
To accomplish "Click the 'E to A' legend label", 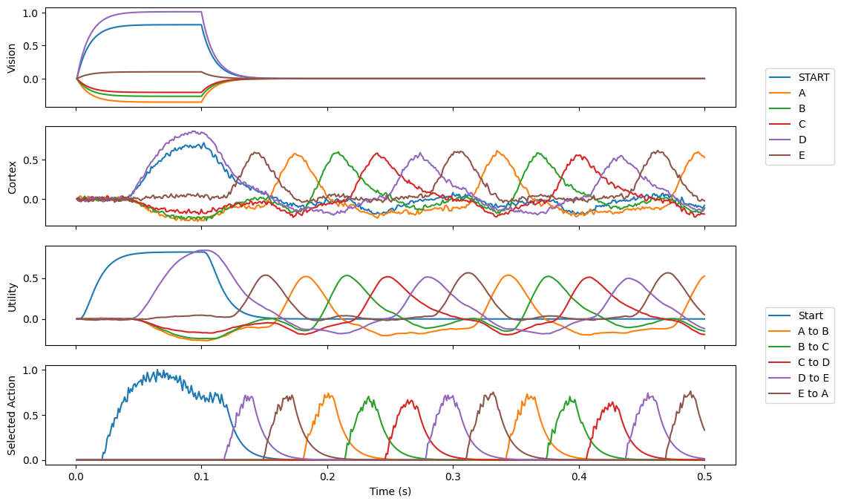I will click(x=813, y=393).
